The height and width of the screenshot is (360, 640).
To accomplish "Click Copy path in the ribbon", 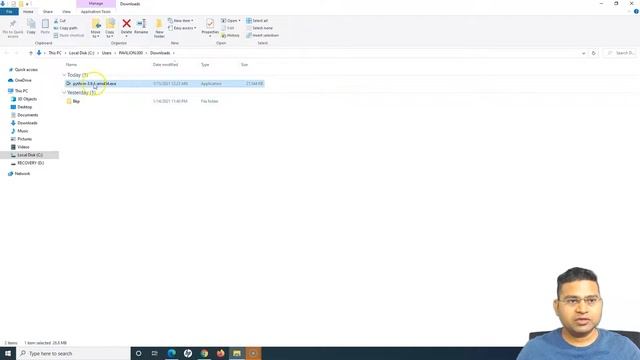I will pos(65,28).
